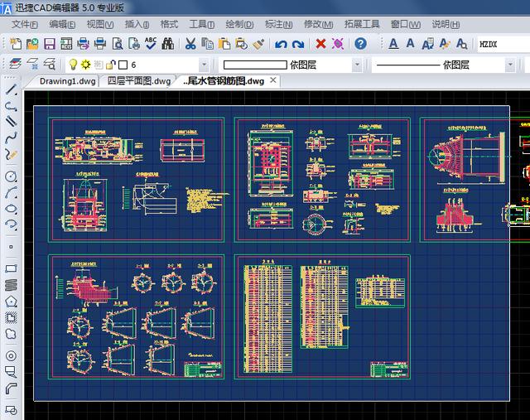
Task: Click the HZDX font name field
Action: pos(501,43)
